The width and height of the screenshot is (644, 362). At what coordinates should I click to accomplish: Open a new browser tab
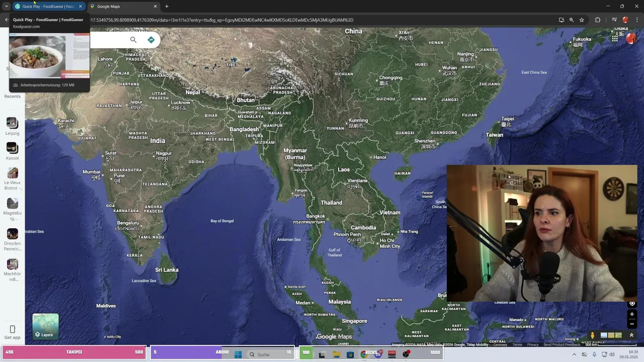coord(167,7)
